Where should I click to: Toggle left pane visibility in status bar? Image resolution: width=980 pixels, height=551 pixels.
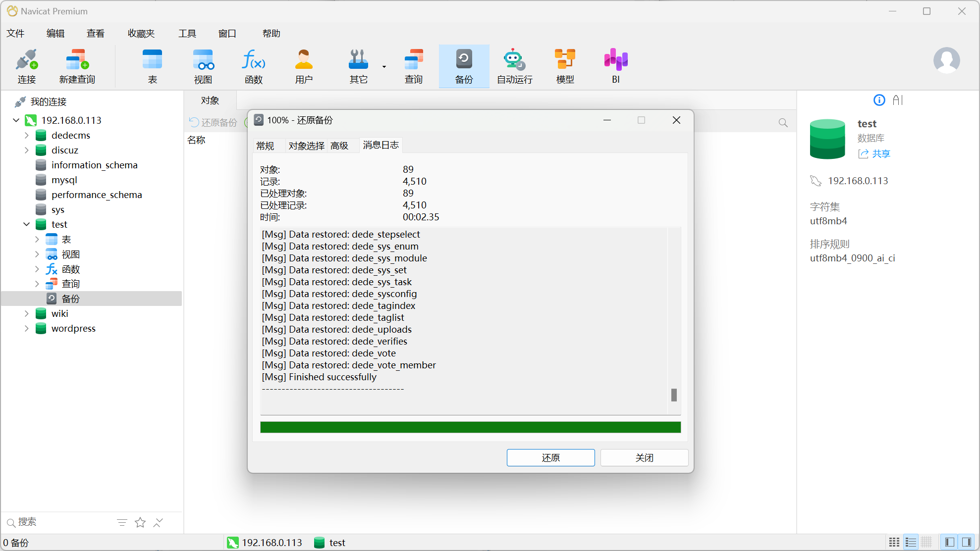click(x=950, y=542)
